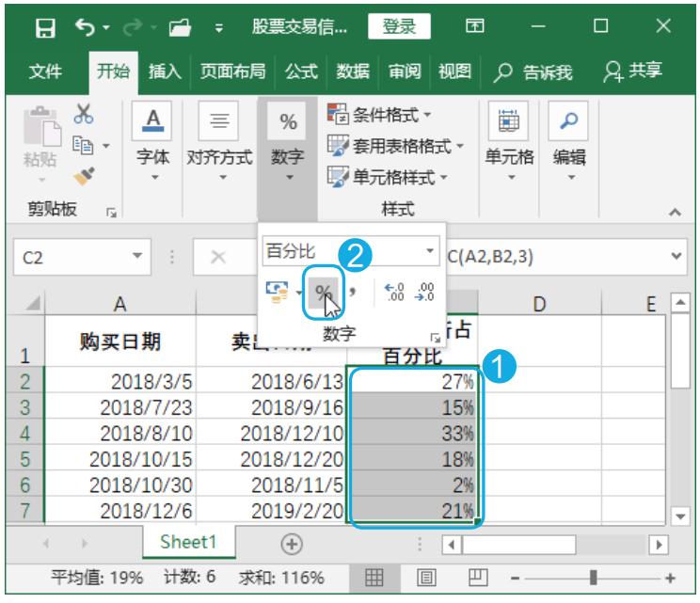Click the 购买日期 header cell
Viewport: 700px width, 603px height.
click(x=120, y=341)
